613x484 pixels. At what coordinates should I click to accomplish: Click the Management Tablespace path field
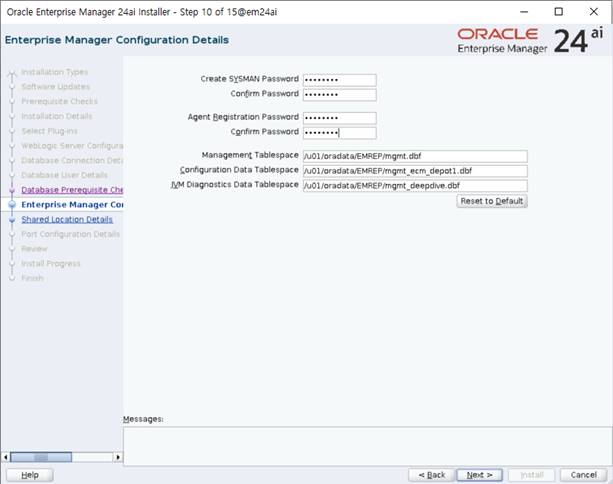(x=415, y=156)
